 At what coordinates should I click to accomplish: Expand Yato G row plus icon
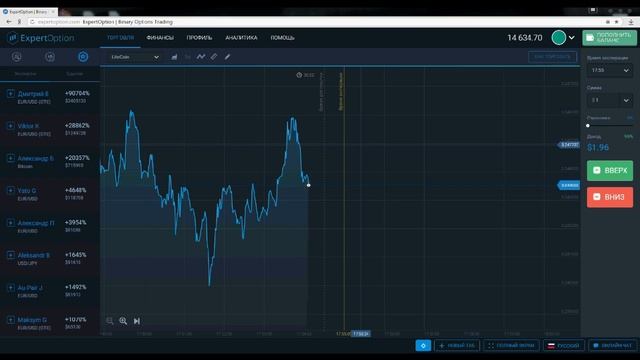(11, 190)
